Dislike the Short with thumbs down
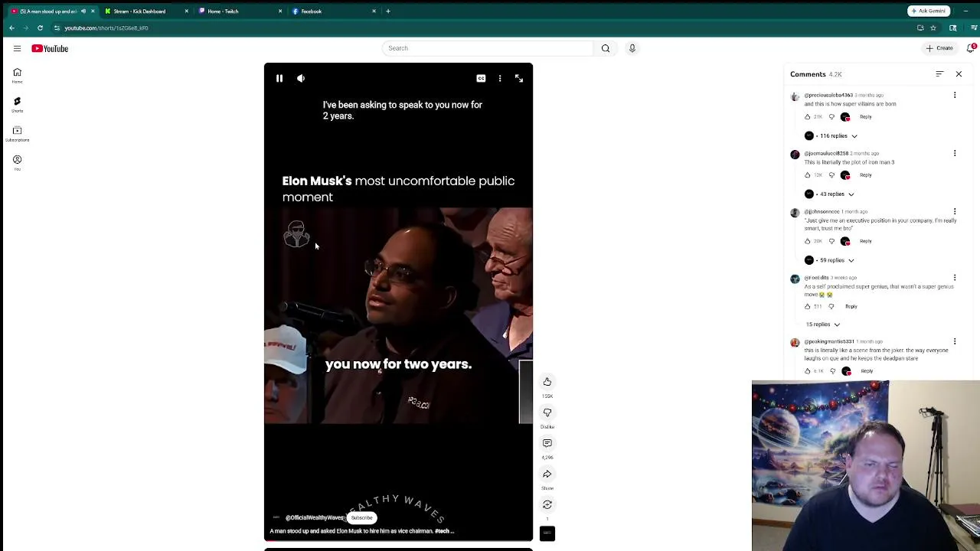 click(x=547, y=412)
